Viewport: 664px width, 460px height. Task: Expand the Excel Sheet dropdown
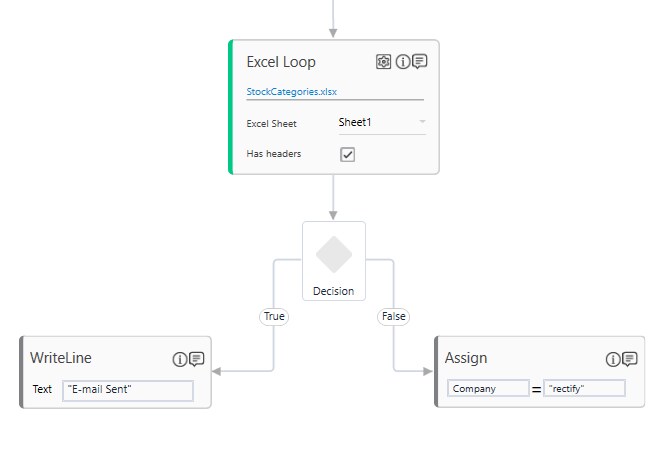422,123
